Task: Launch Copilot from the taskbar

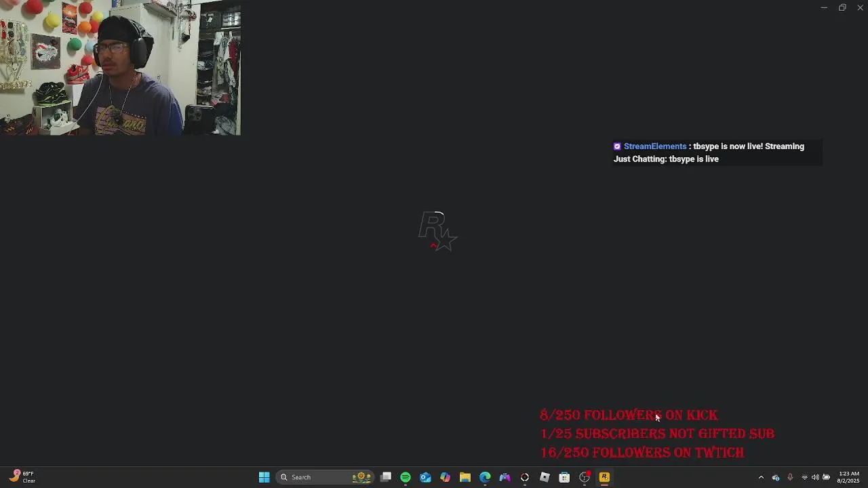Action: [445, 477]
